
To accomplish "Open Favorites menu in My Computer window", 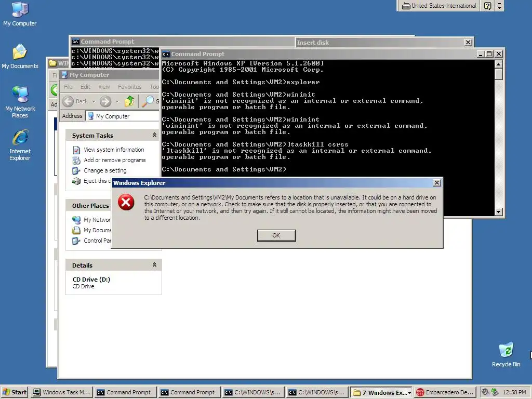I will tap(129, 87).
